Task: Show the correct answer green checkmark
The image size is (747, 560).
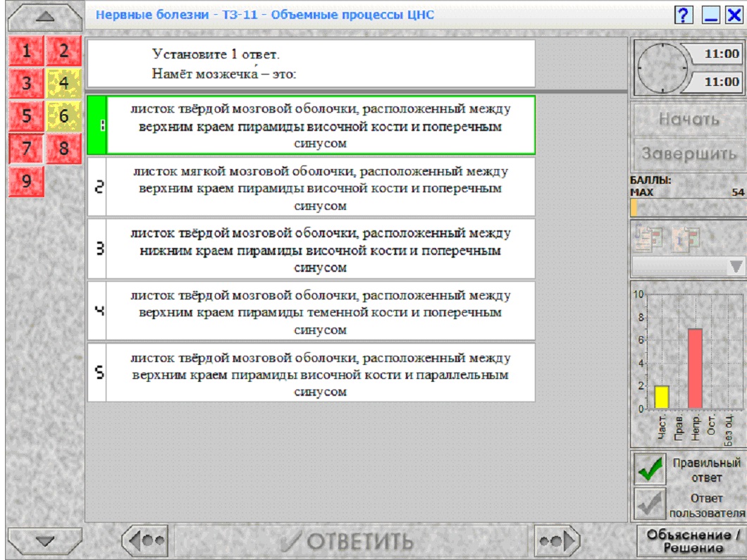Action: pos(650,469)
